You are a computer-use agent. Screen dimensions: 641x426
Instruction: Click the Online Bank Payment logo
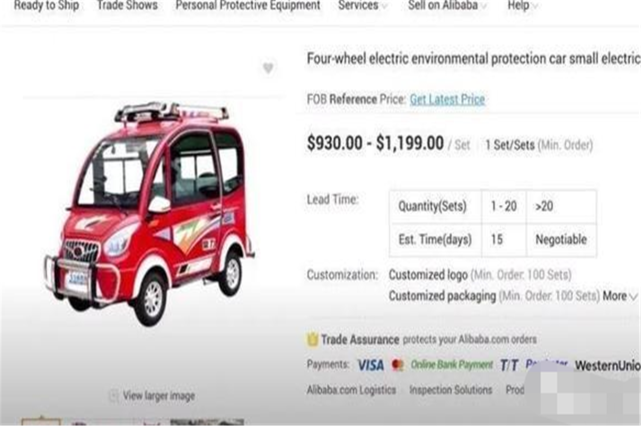[x=451, y=364]
